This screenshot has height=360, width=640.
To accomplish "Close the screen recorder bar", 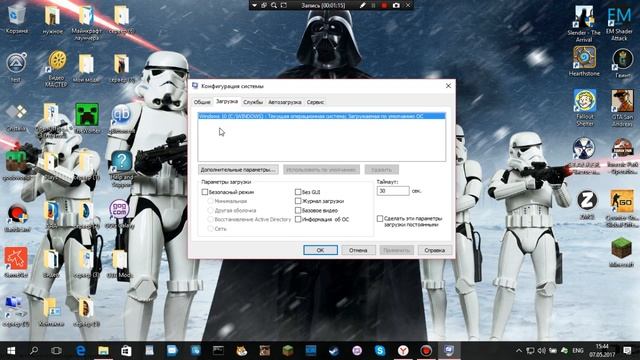I will tap(408, 5).
